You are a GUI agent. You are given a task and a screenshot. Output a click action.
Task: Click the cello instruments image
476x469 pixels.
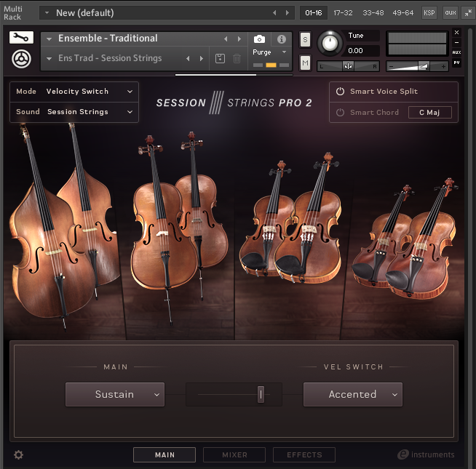click(x=179, y=228)
